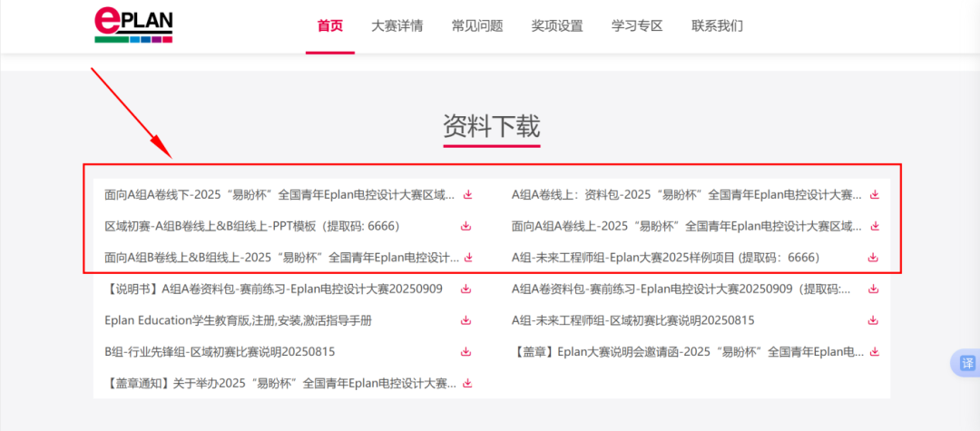Viewport: 980px width, 431px height.
Task: Download icon for A组-未来工程师组 样例项目
Action: click(873, 258)
